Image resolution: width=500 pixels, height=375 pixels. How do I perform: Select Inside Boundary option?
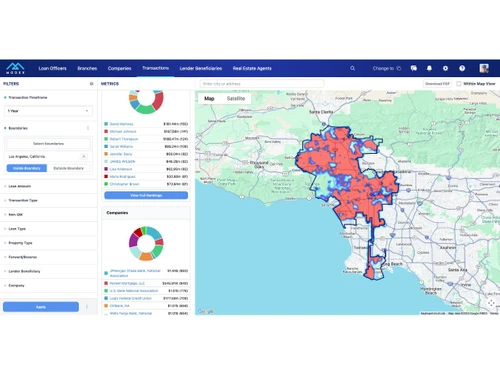click(x=27, y=168)
